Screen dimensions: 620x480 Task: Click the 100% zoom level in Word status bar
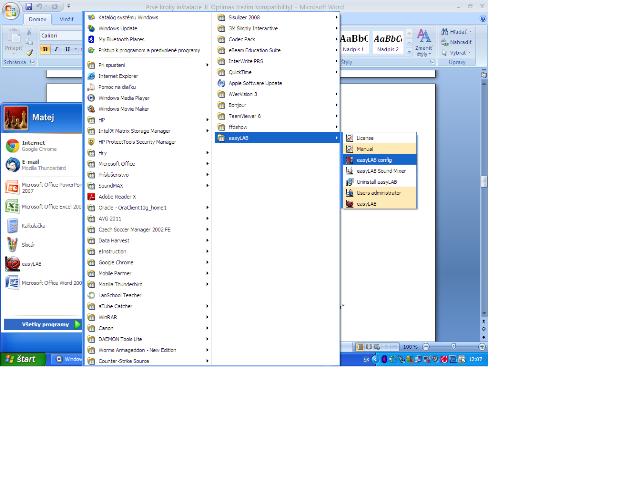[410, 347]
